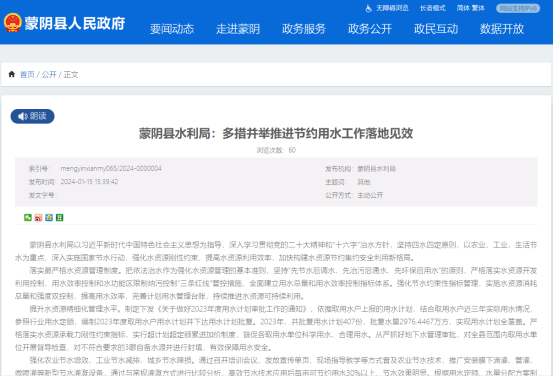This screenshot has height=376, width=553.
Task: Open the 政务服务 menu
Action: 304,29
